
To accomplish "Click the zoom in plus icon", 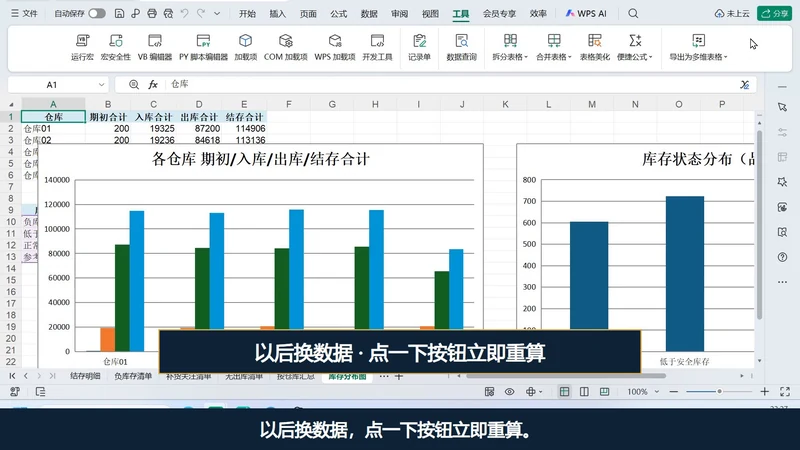I will point(764,392).
